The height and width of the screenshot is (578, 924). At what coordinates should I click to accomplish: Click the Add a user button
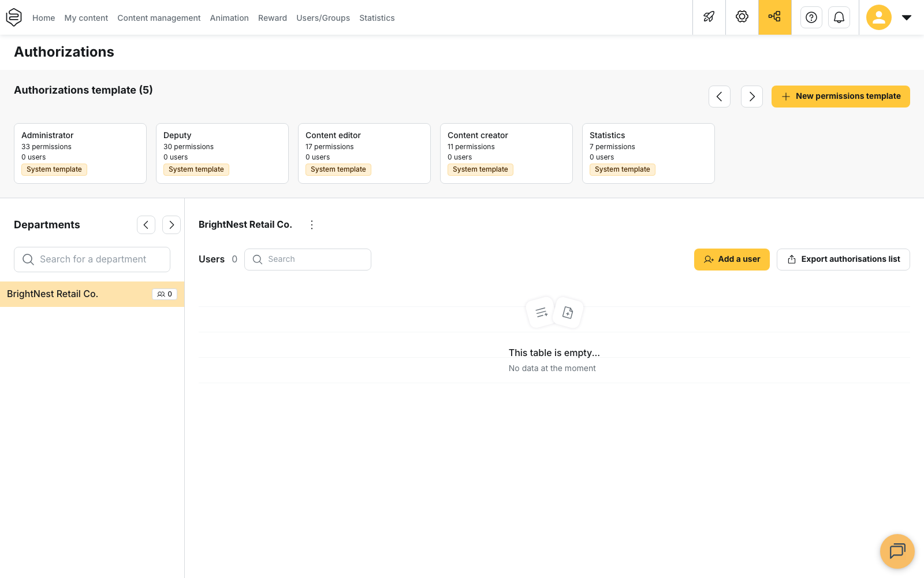click(732, 260)
